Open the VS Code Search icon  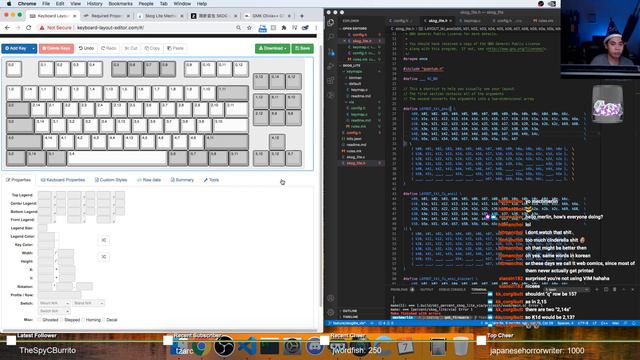[331, 37]
